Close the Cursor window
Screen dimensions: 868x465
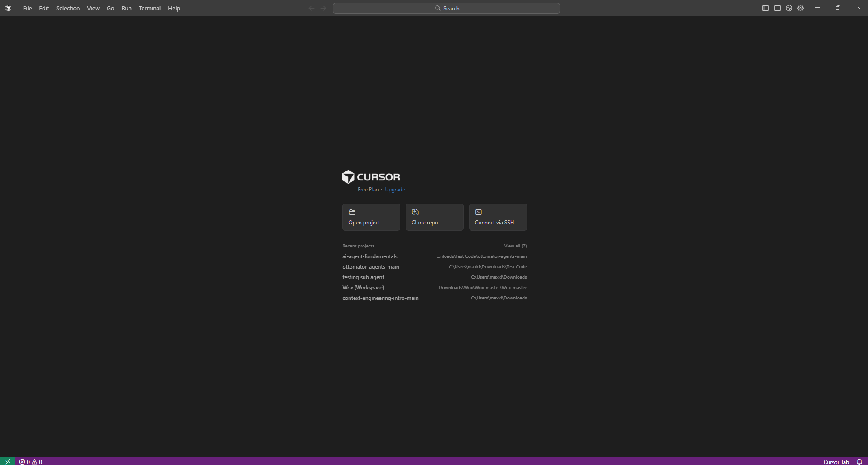tap(858, 8)
